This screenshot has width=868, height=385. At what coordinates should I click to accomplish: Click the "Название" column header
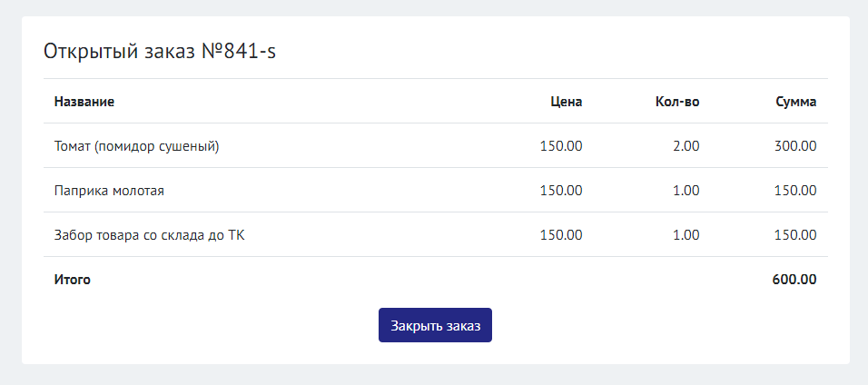click(84, 102)
